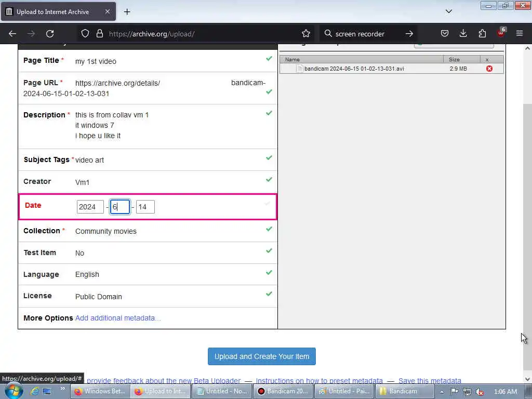Open a new tab with the plus icon
The width and height of the screenshot is (532, 399).
click(x=127, y=12)
